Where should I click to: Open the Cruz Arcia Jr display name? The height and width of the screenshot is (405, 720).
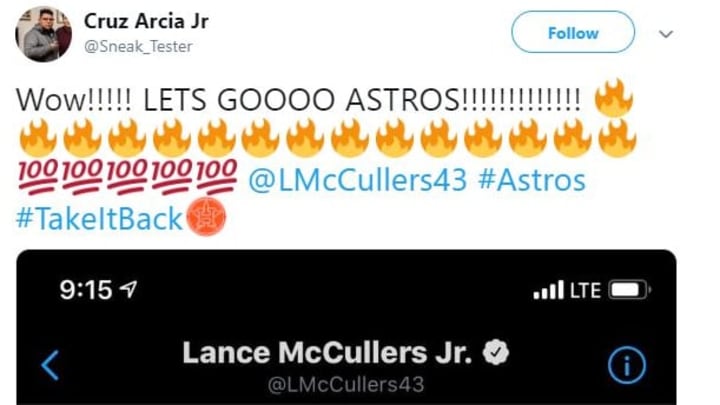click(x=146, y=21)
